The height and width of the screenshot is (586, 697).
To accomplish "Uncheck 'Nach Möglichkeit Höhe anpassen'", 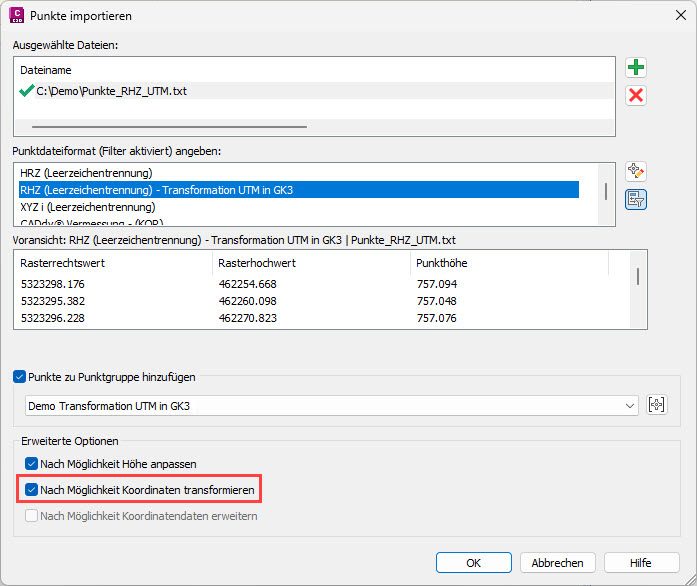I will point(33,463).
